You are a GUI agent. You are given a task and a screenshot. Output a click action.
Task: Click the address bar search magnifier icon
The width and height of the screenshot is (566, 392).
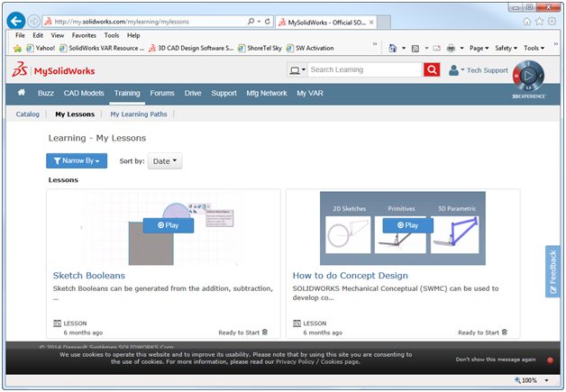(x=251, y=22)
